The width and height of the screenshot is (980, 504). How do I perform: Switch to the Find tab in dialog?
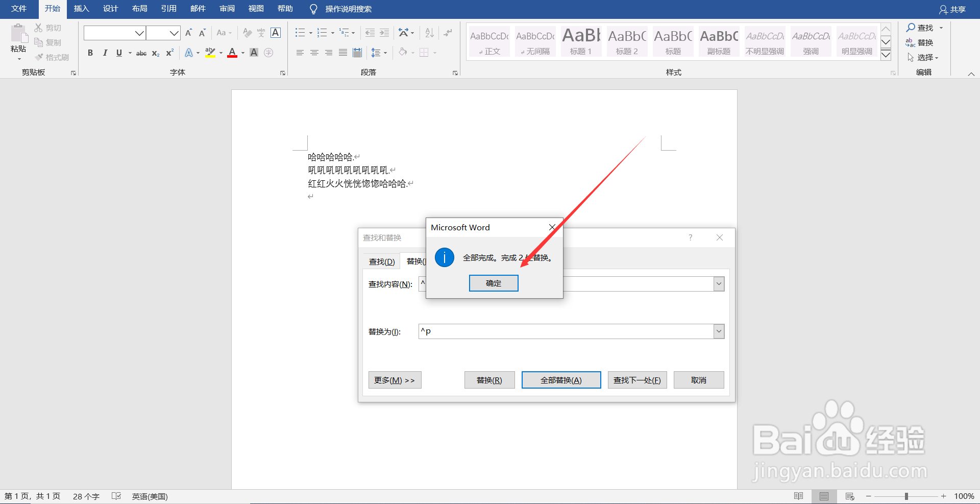382,261
